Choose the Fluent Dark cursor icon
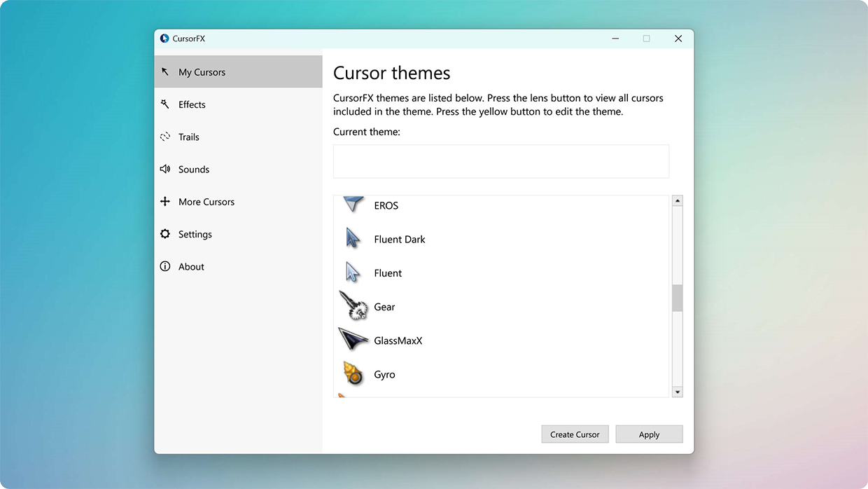The image size is (868, 489). tap(353, 238)
